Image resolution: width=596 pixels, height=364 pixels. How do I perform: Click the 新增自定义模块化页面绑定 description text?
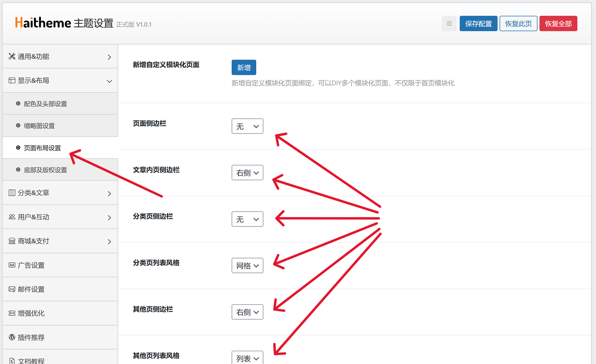click(x=343, y=83)
